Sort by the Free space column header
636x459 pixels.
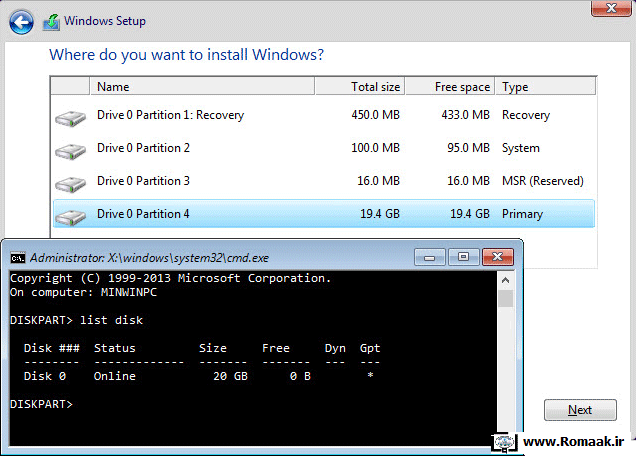tap(450, 86)
